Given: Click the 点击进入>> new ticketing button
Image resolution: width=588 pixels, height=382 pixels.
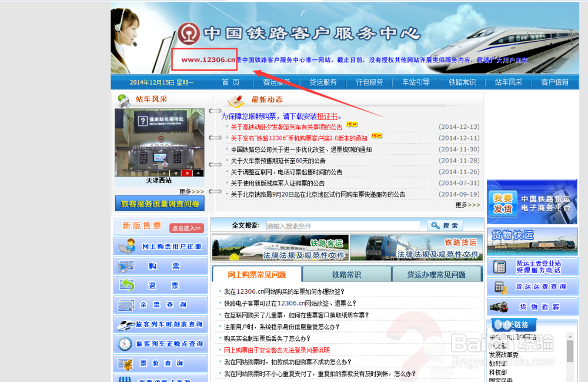Looking at the screenshot, I should point(187,228).
